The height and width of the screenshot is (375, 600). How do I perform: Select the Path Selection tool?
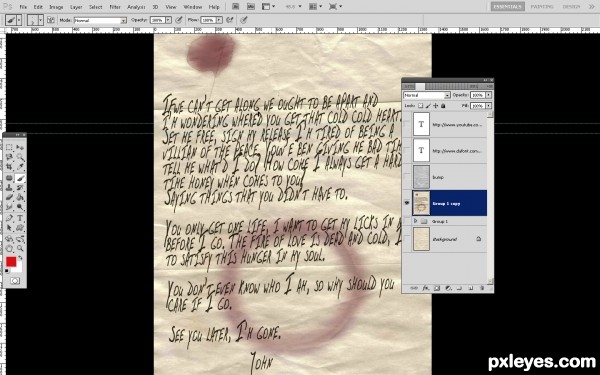pyautogui.click(x=9, y=228)
